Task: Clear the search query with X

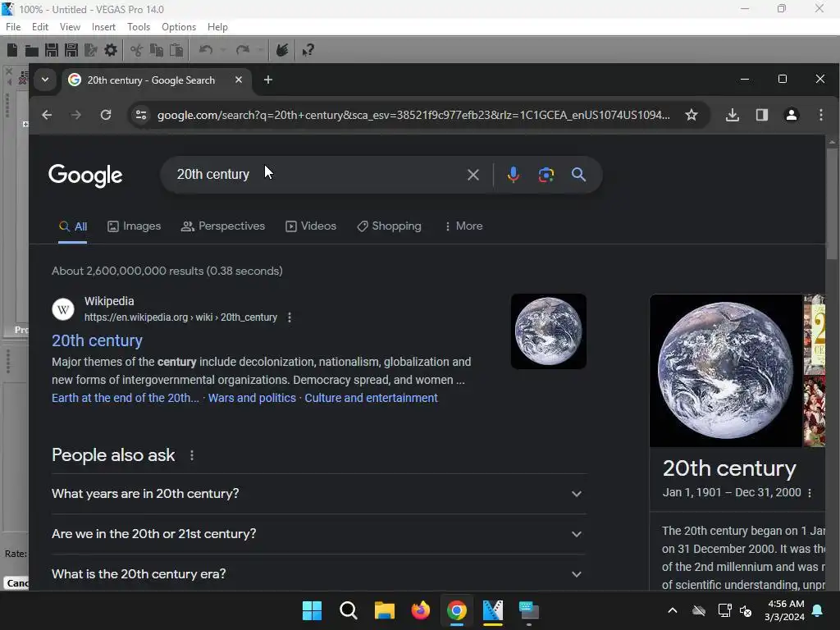Action: 473,175
